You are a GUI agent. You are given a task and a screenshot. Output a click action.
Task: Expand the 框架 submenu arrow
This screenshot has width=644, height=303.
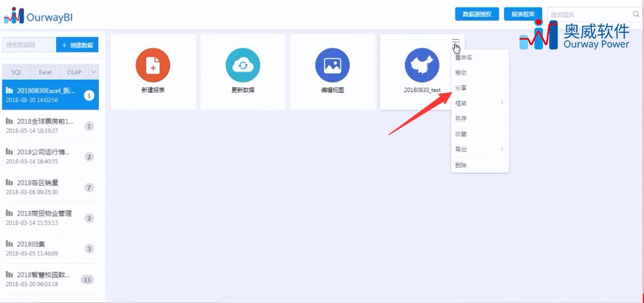pos(502,103)
